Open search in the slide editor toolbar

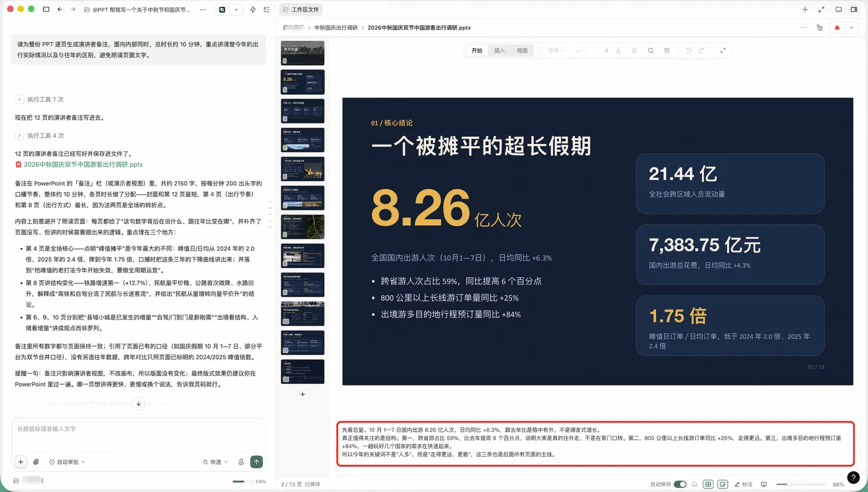tap(650, 51)
